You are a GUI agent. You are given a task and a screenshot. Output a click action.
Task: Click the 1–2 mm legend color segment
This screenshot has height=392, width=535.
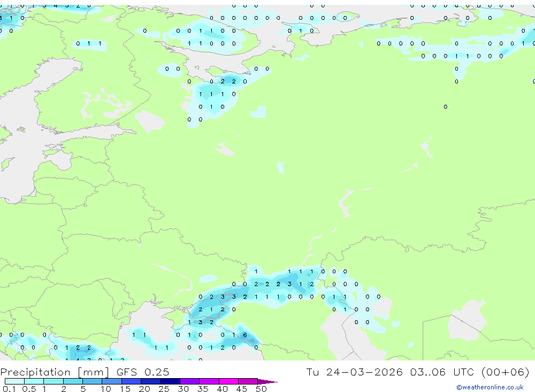53,381
